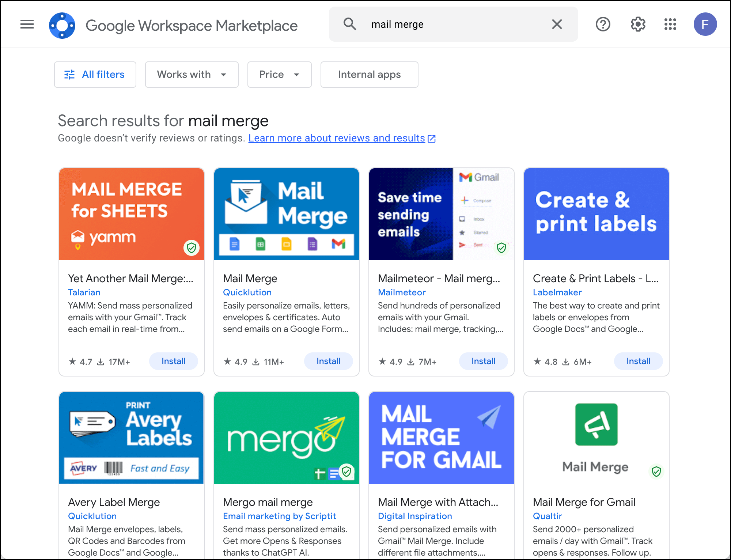The image size is (731, 560).
Task: Click the search magnifier icon
Action: [349, 24]
